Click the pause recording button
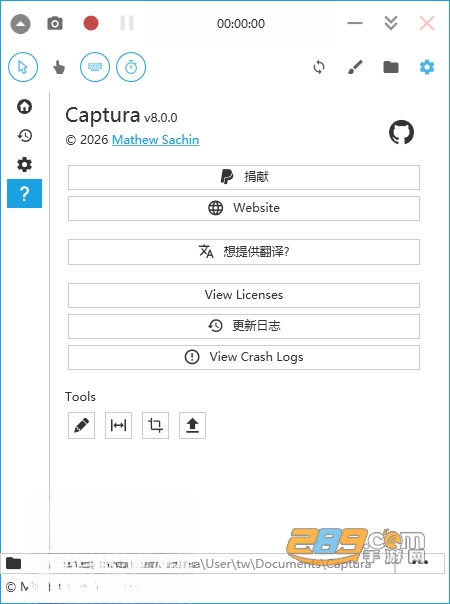Image resolution: width=450 pixels, height=604 pixels. pyautogui.click(x=127, y=23)
